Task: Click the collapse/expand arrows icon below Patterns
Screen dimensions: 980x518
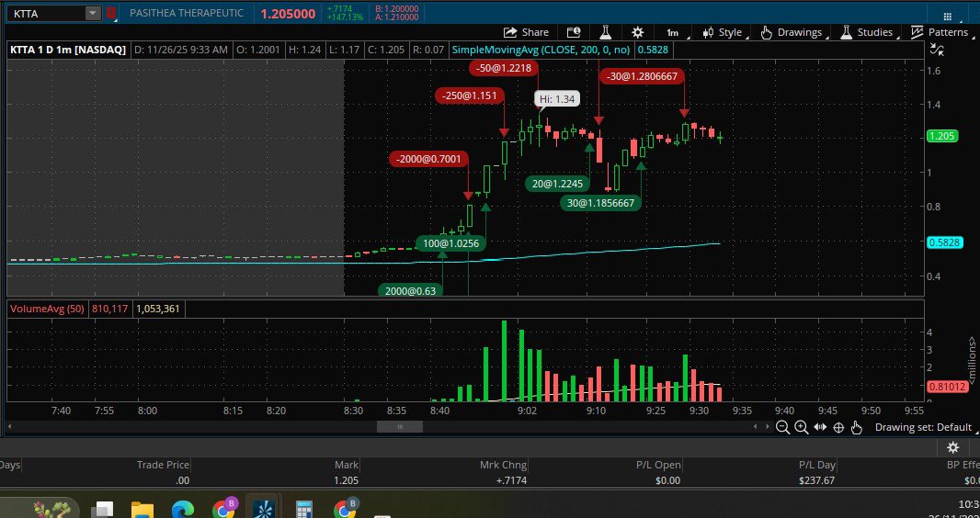Action: (936, 50)
